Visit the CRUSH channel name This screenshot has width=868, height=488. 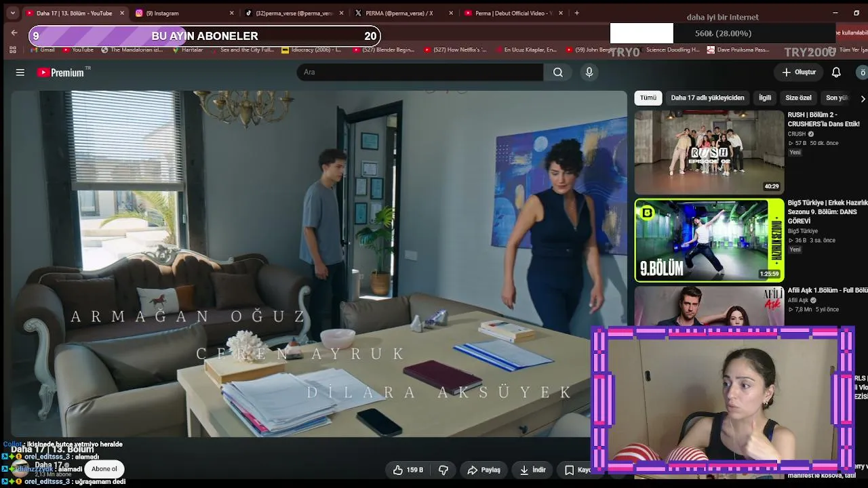pos(797,134)
